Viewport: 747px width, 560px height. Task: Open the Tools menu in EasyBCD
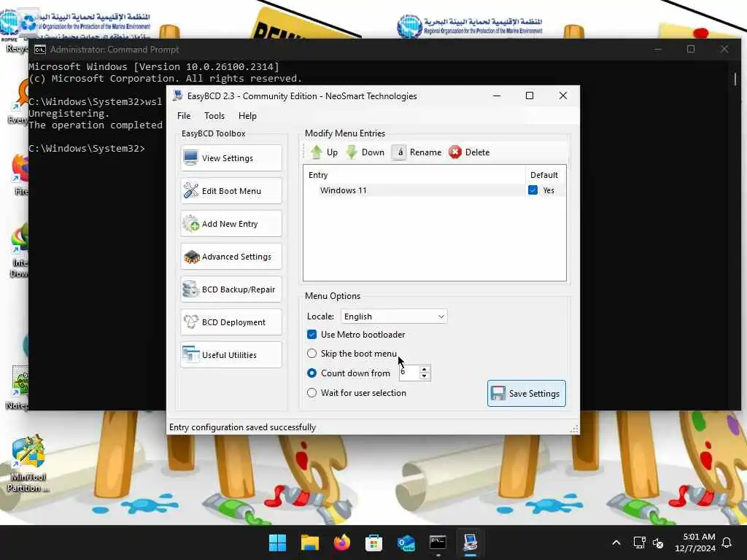coord(214,116)
